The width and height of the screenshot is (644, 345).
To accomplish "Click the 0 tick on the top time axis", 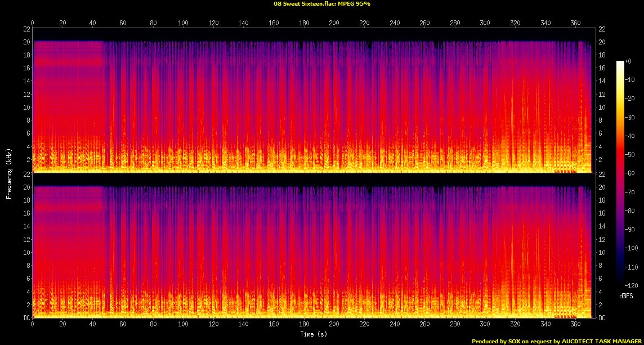I will point(33,24).
